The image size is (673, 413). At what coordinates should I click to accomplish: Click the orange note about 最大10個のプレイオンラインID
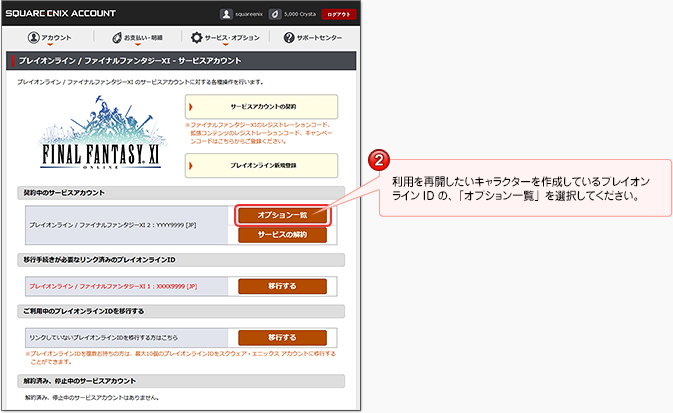[x=180, y=358]
